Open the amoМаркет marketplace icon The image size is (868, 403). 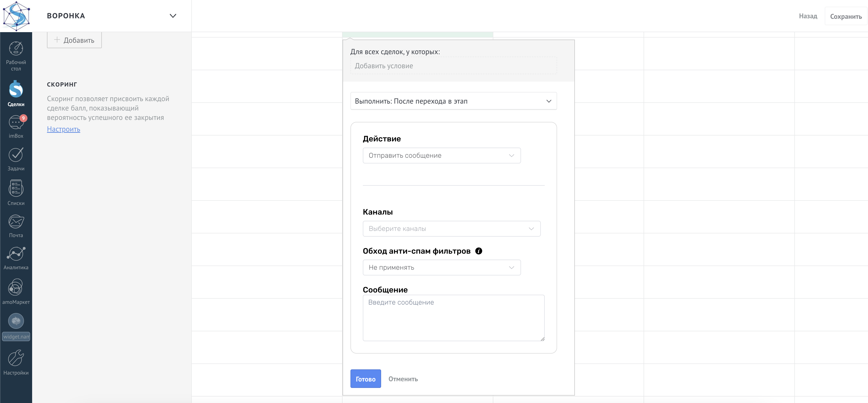pyautogui.click(x=16, y=287)
